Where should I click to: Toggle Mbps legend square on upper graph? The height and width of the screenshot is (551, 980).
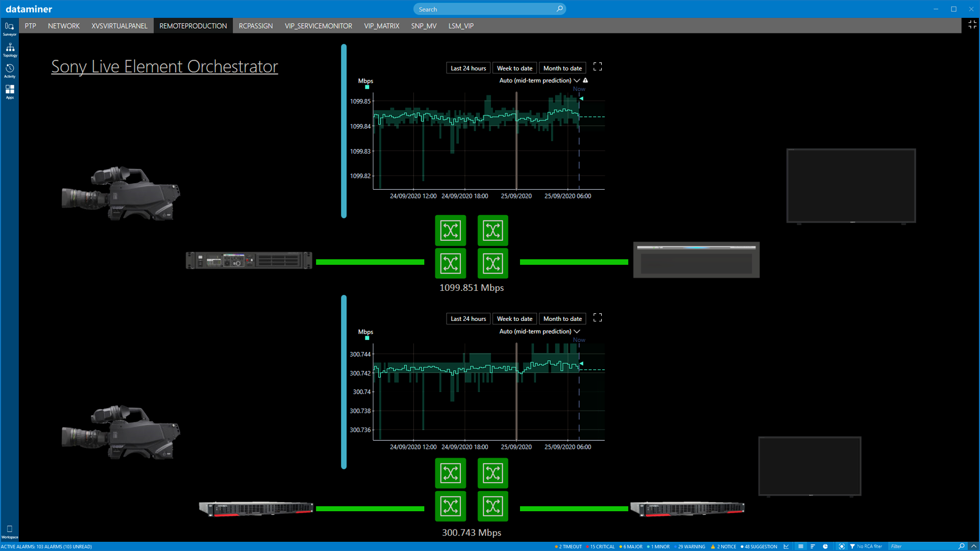(367, 87)
